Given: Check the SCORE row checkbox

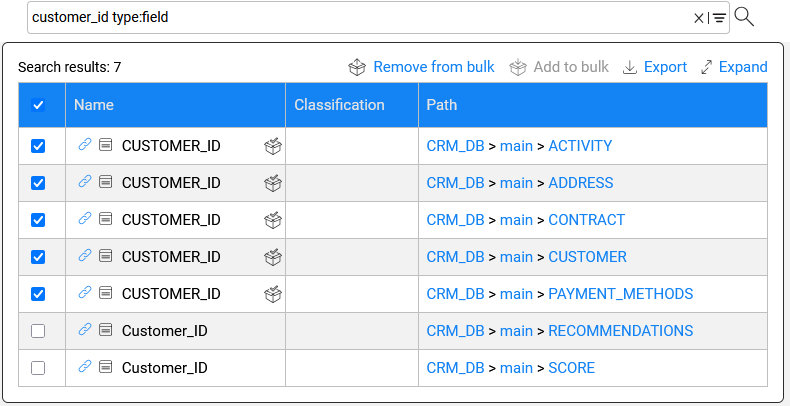Looking at the screenshot, I should coord(38,368).
